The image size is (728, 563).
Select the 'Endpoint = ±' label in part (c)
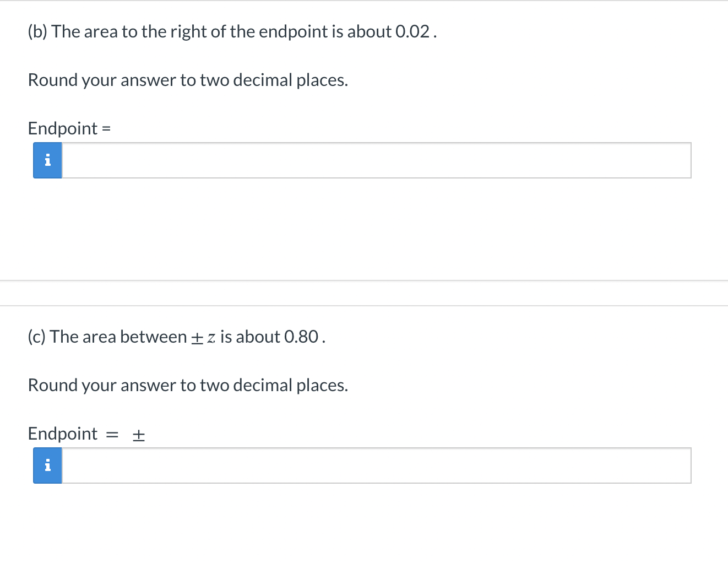(85, 434)
